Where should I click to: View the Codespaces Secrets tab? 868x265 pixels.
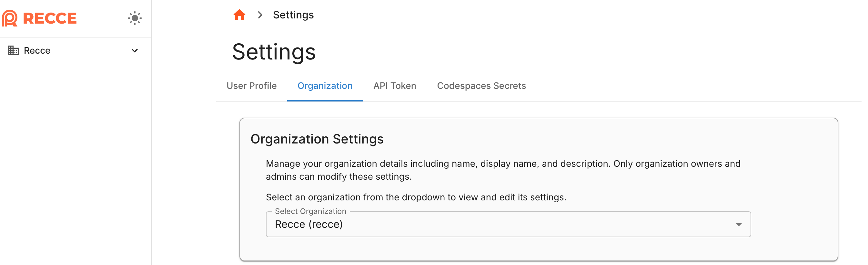pyautogui.click(x=481, y=86)
